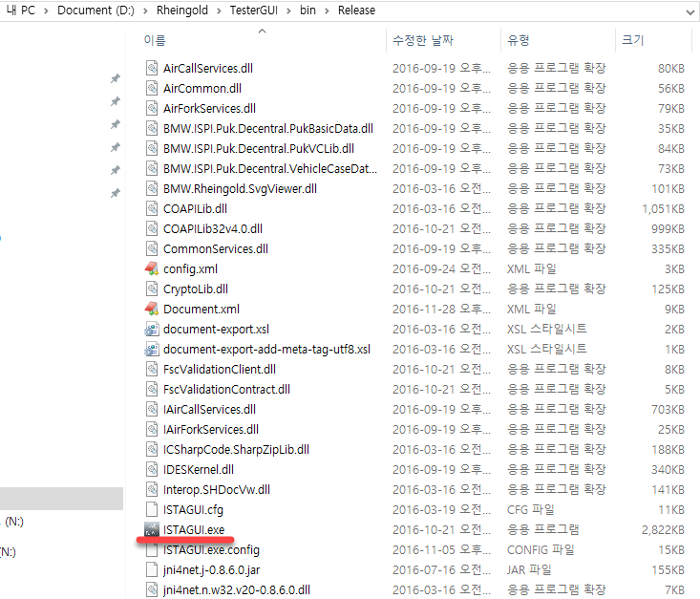Select the highlighted gray navigation pane item
700x599 pixels.
pyautogui.click(x=62, y=499)
